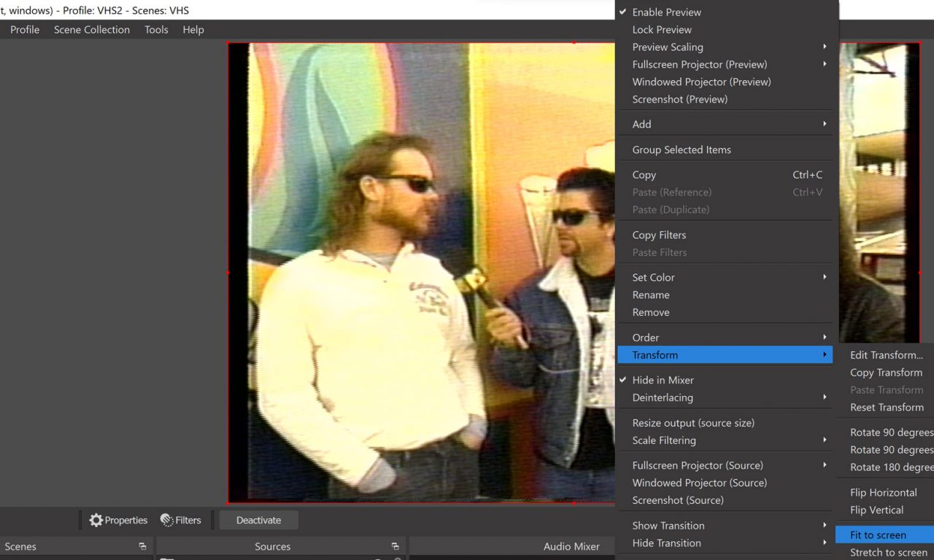Uncheck Enable Preview in context menu

666,12
